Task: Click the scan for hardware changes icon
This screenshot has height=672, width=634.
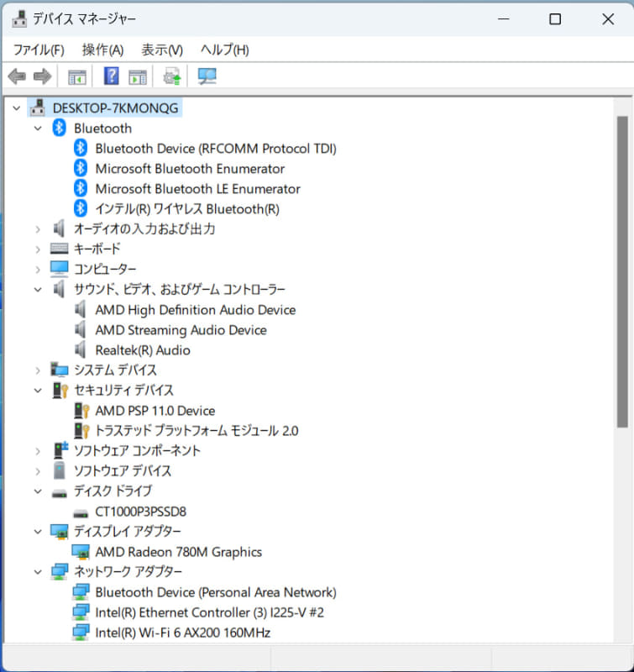Action: click(207, 76)
